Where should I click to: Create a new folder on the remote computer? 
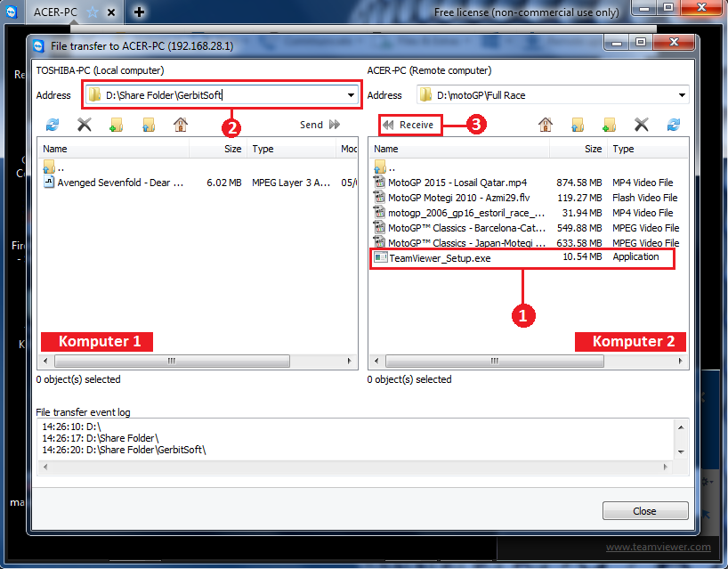[610, 125]
